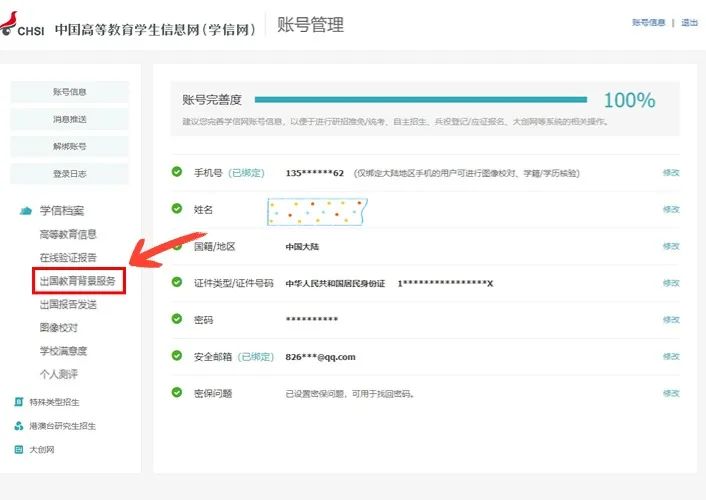The width and height of the screenshot is (706, 500).
Task: Click the 账号管理 page title
Action: 311,25
